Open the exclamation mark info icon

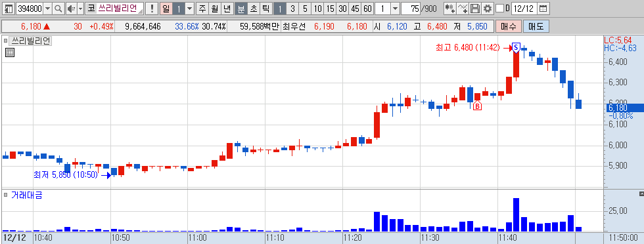[152, 9]
